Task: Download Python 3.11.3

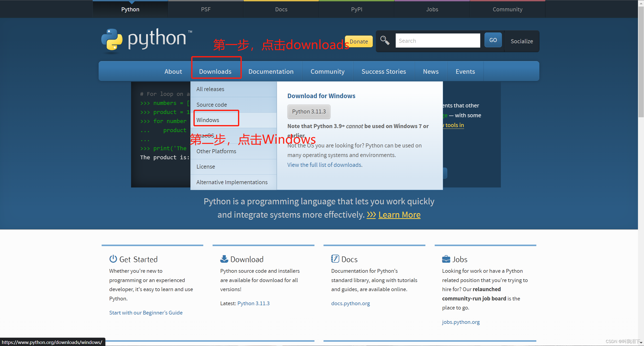Action: click(x=309, y=111)
